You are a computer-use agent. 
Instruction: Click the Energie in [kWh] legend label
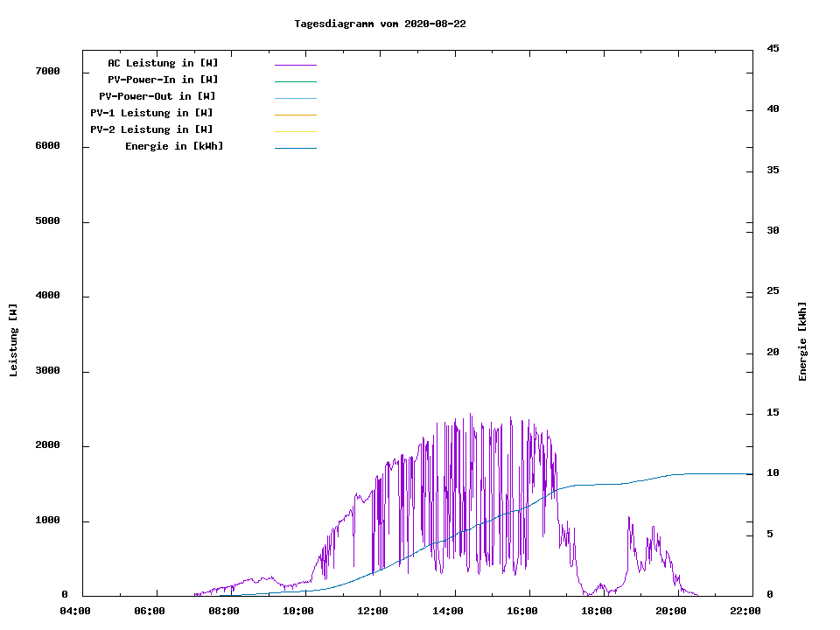coord(174,146)
